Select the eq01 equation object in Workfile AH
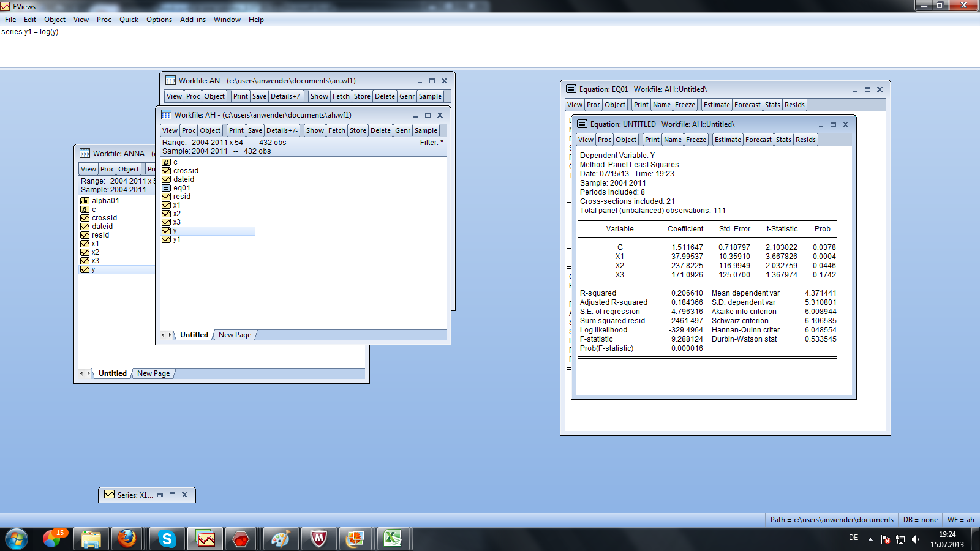980x551 pixels. (x=176, y=188)
